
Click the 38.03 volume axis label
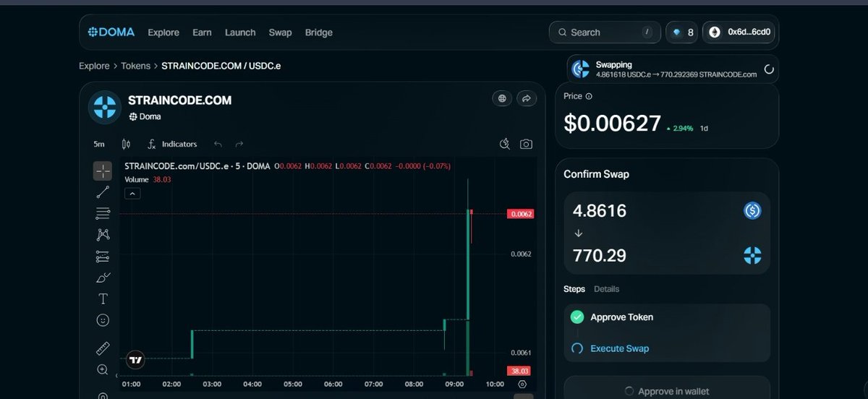pyautogui.click(x=521, y=371)
